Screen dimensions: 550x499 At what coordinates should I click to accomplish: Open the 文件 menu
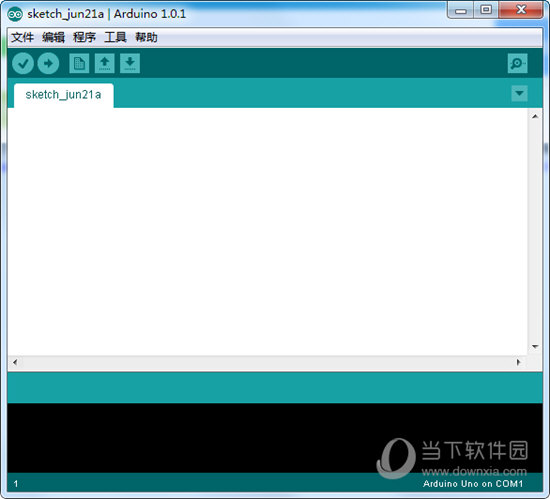pos(22,37)
